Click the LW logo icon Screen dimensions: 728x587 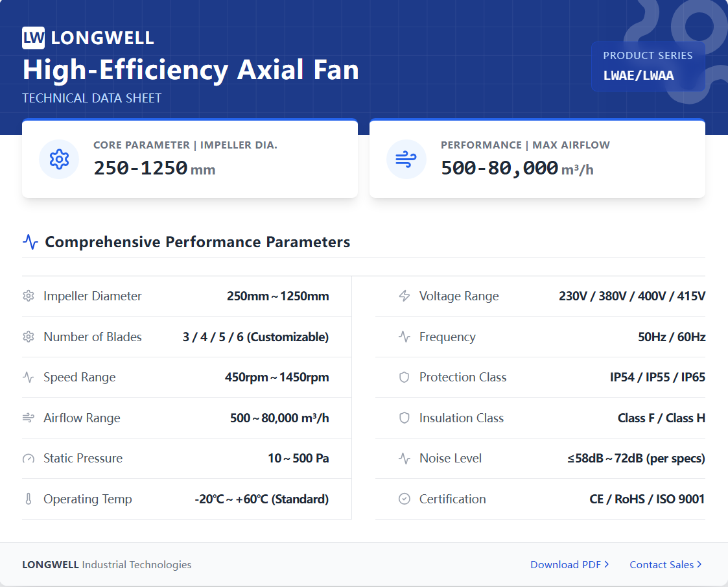click(x=33, y=38)
